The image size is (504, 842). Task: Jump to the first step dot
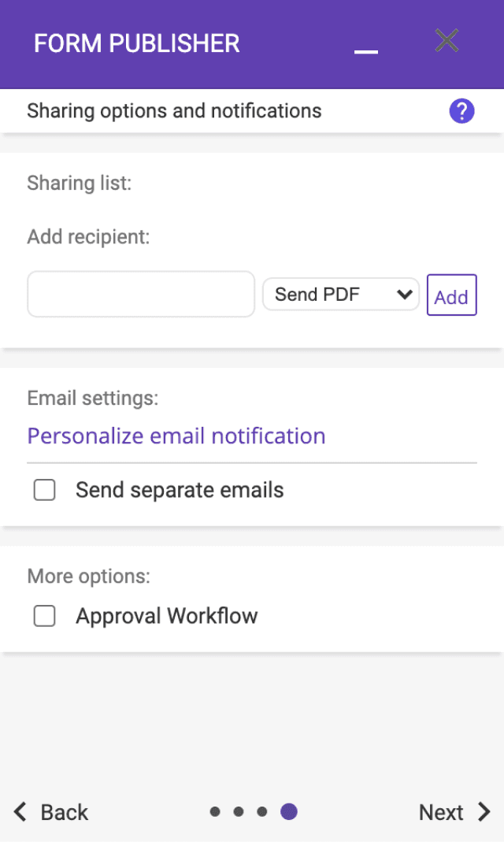pyautogui.click(x=215, y=812)
